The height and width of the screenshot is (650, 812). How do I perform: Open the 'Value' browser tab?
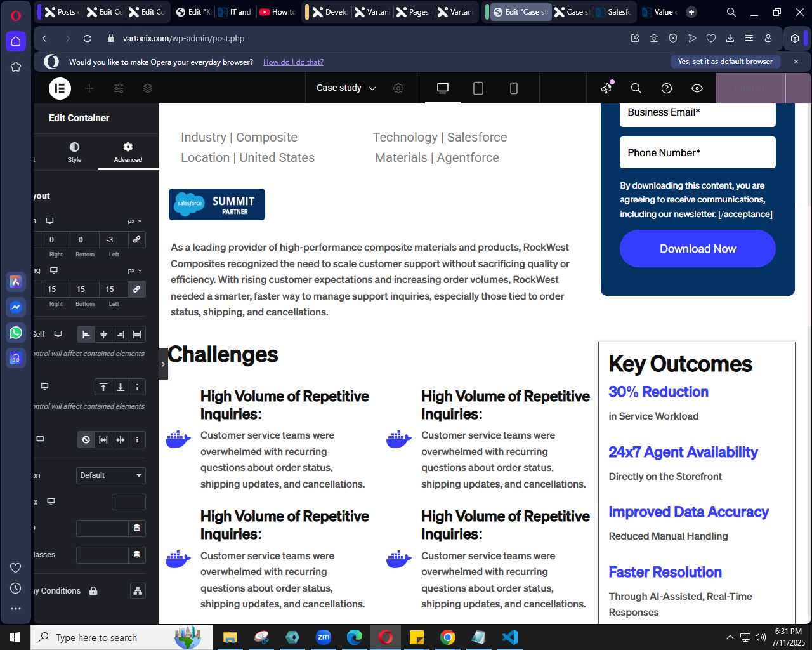pos(658,11)
